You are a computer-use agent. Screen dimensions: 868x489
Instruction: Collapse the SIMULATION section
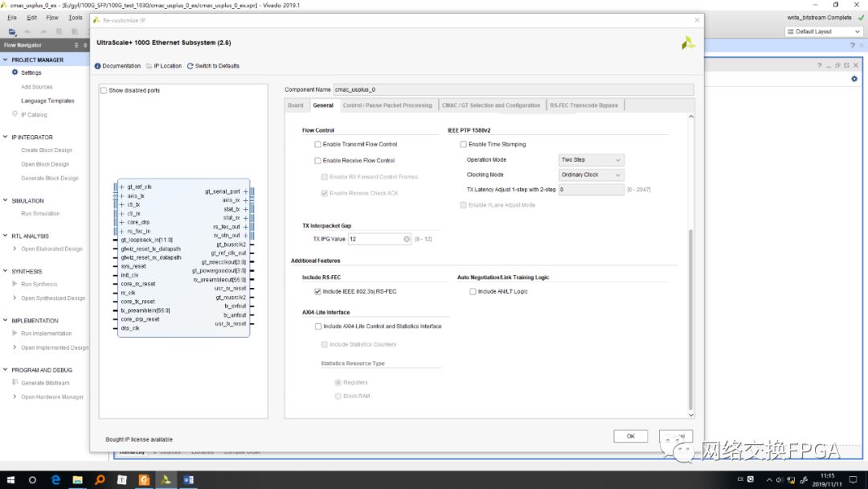coord(6,200)
